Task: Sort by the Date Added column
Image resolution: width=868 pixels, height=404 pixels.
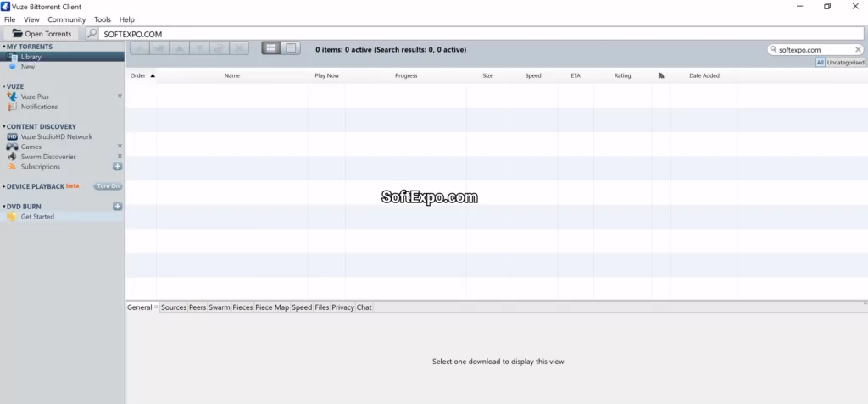Action: pos(704,75)
